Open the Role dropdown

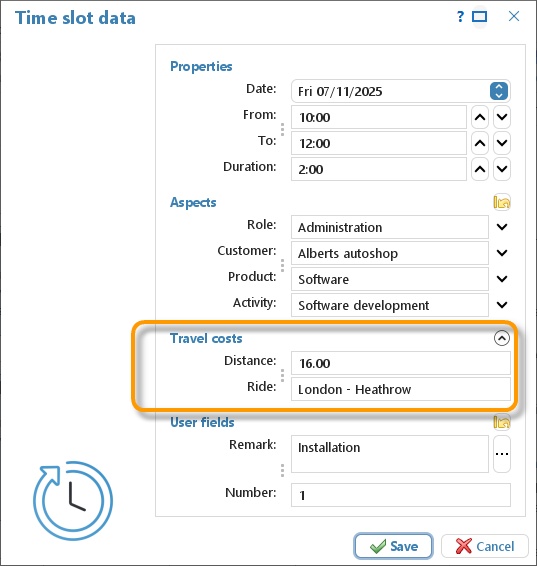(x=502, y=227)
